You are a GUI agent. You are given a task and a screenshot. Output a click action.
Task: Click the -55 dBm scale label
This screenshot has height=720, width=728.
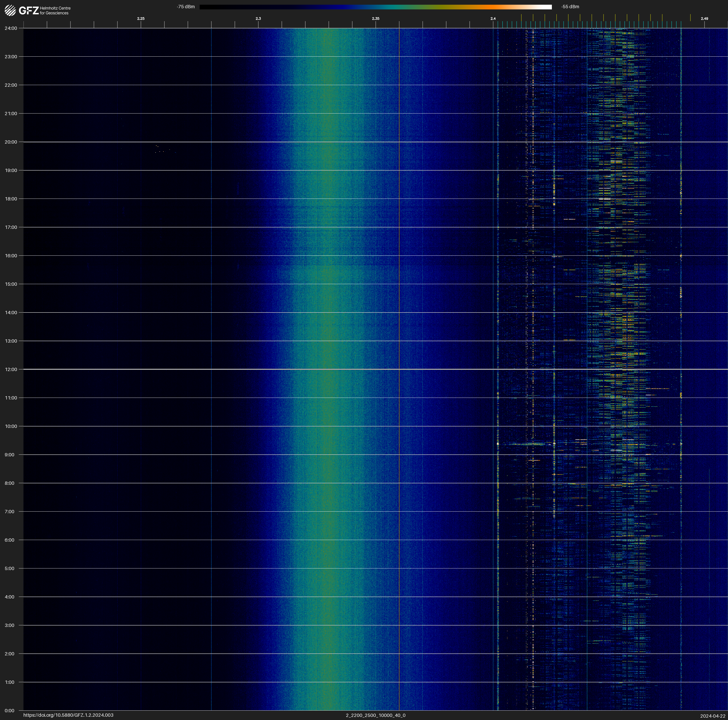click(x=570, y=7)
